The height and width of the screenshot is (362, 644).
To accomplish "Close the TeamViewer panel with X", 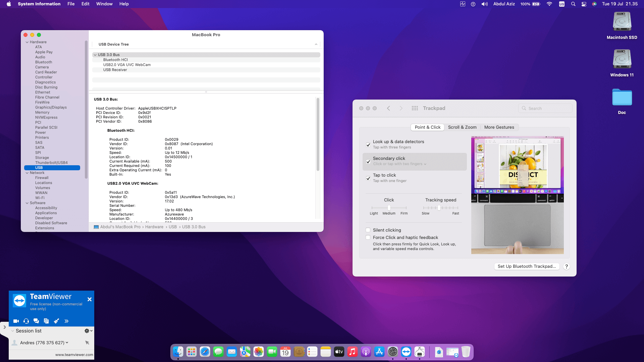I will tap(90, 299).
